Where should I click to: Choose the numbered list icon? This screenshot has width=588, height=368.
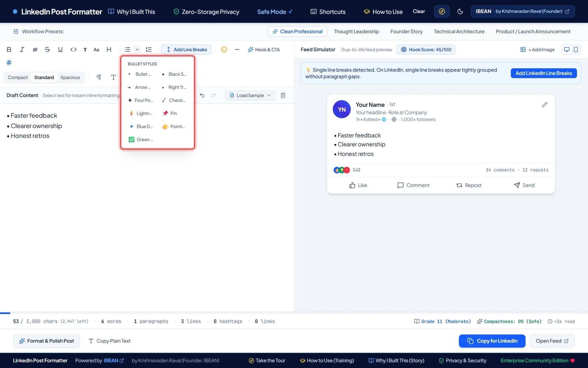[x=149, y=50]
